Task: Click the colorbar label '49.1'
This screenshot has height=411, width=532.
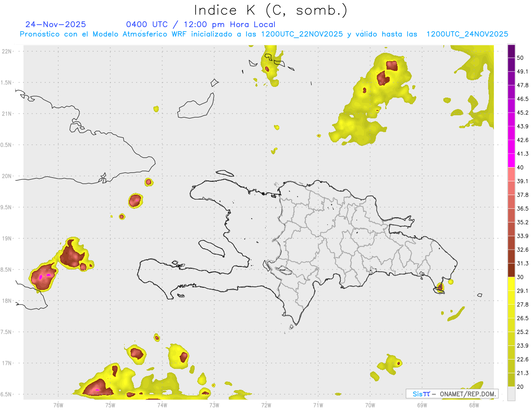Action: [x=523, y=71]
